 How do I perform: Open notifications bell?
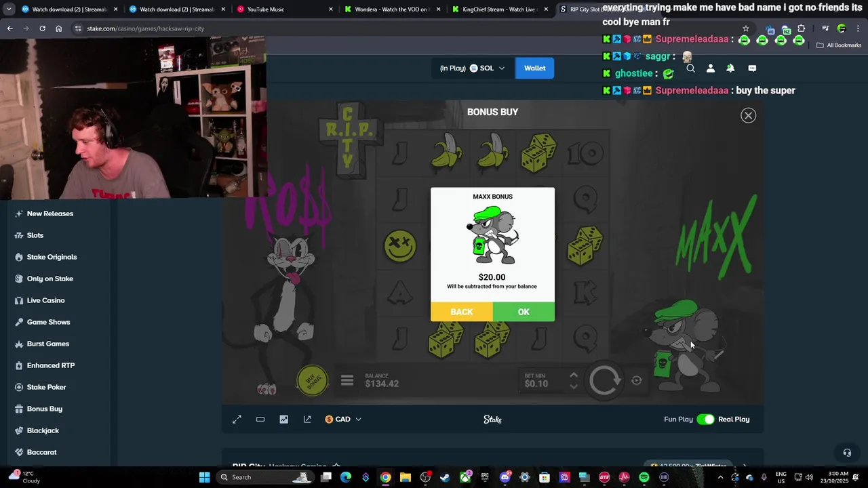[730, 68]
